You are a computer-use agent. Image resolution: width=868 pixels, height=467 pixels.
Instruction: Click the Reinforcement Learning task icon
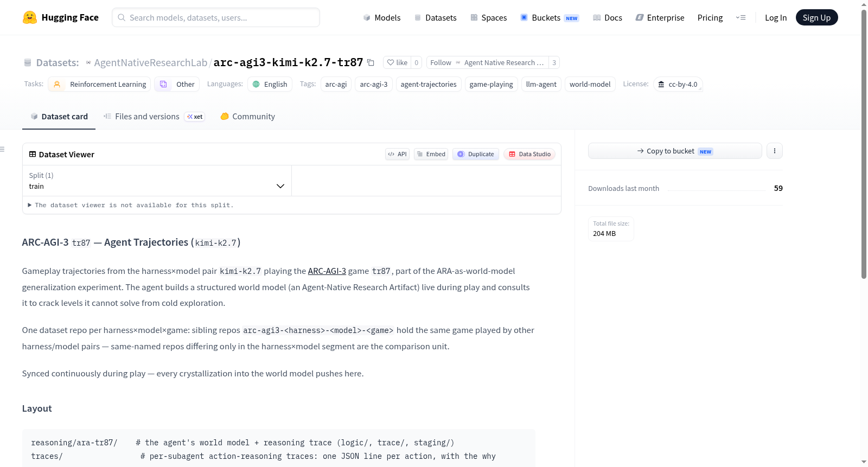[x=57, y=84]
